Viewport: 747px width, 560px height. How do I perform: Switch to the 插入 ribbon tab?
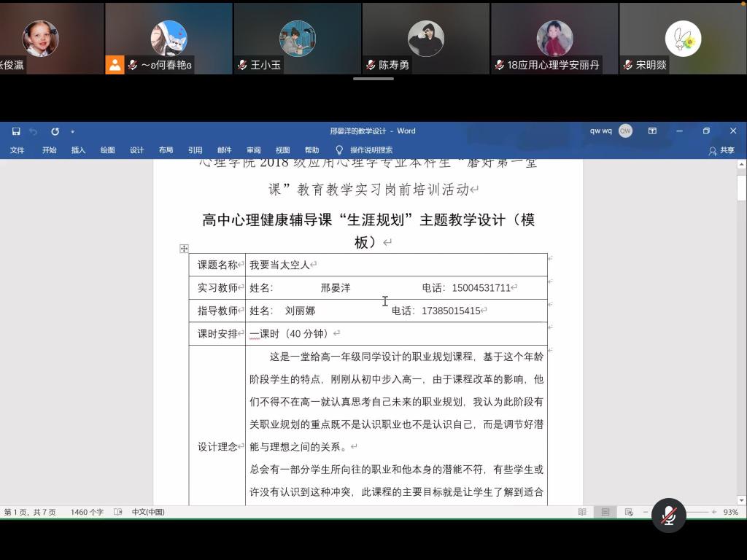click(78, 150)
